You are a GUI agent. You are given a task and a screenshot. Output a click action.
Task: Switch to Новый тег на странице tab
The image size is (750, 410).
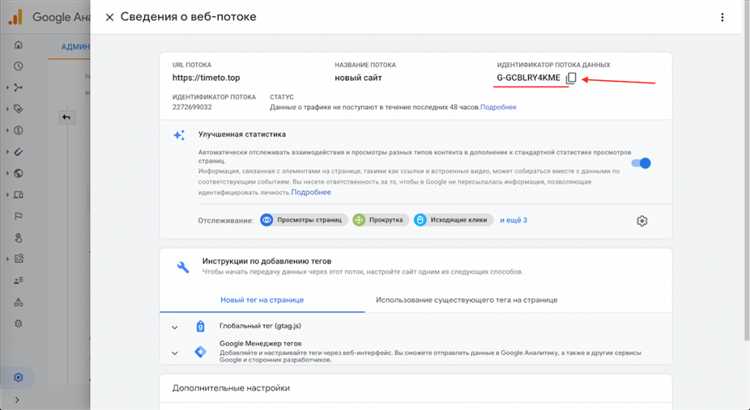262,300
